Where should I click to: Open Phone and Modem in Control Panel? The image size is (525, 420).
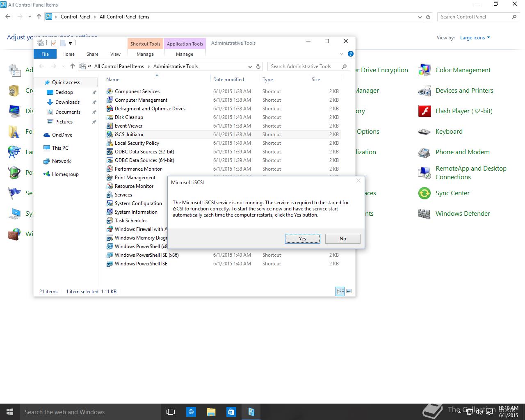pyautogui.click(x=454, y=152)
